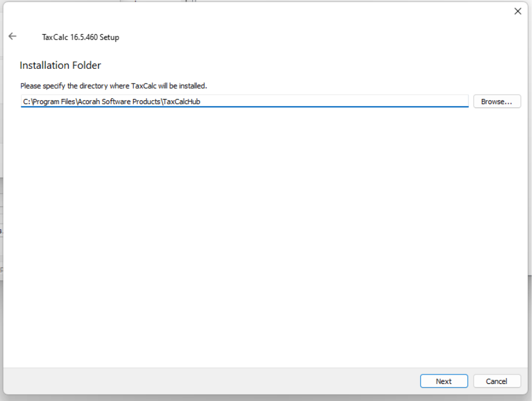The height and width of the screenshot is (401, 532).
Task: Click the background window behind the installer's left edge
Action: point(1,230)
